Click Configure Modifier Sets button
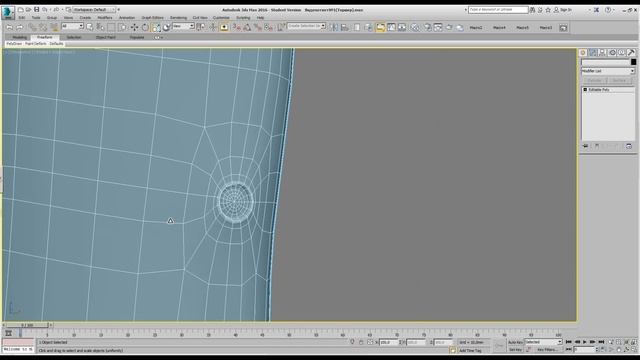Viewport: 640px width, 360px height. [x=629, y=146]
